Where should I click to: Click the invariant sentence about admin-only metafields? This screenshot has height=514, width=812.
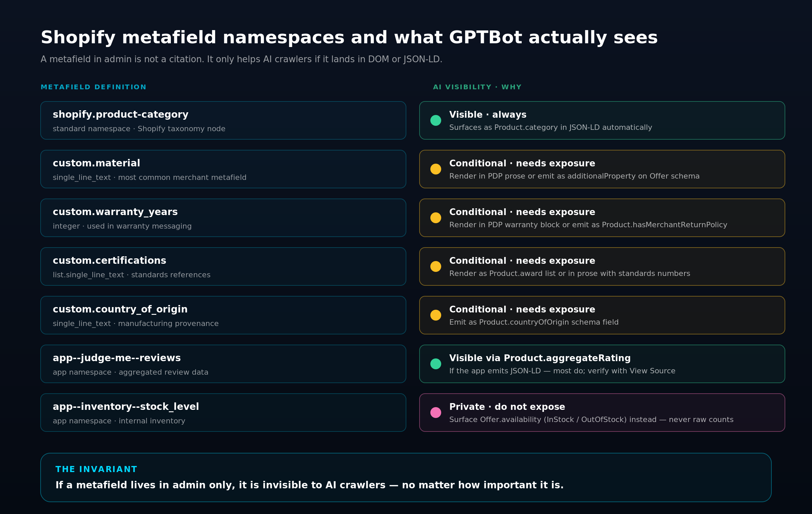click(310, 485)
